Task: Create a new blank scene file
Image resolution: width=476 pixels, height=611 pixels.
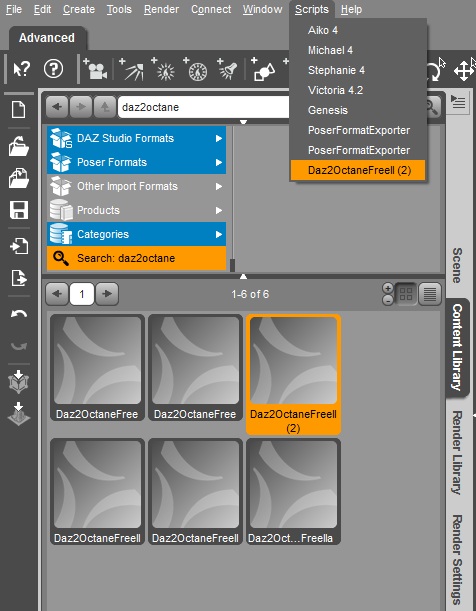Action: 19,109
